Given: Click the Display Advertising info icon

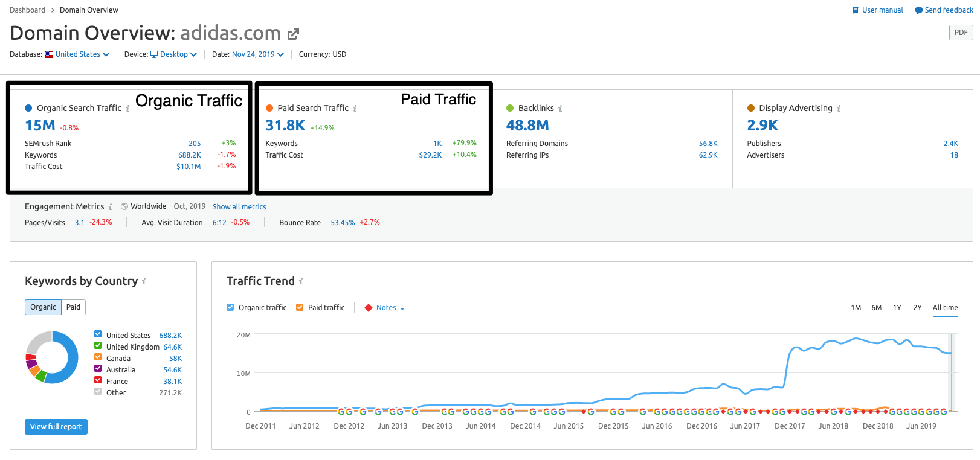Looking at the screenshot, I should [839, 109].
